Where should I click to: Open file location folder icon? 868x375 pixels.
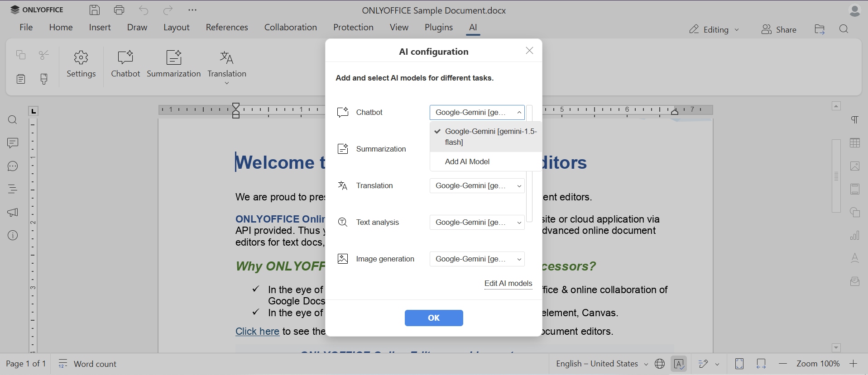click(820, 29)
